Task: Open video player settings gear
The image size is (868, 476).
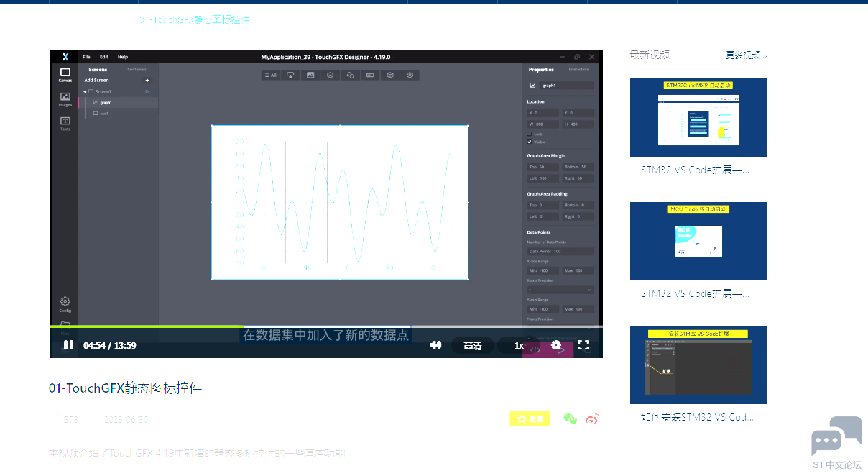Action: tap(556, 345)
